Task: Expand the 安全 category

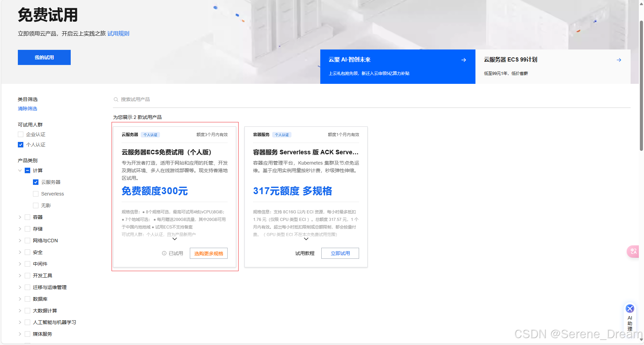Action: pos(20,252)
